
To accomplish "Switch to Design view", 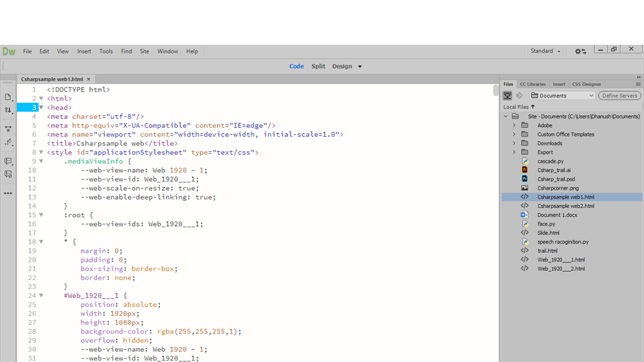I will tap(342, 66).
